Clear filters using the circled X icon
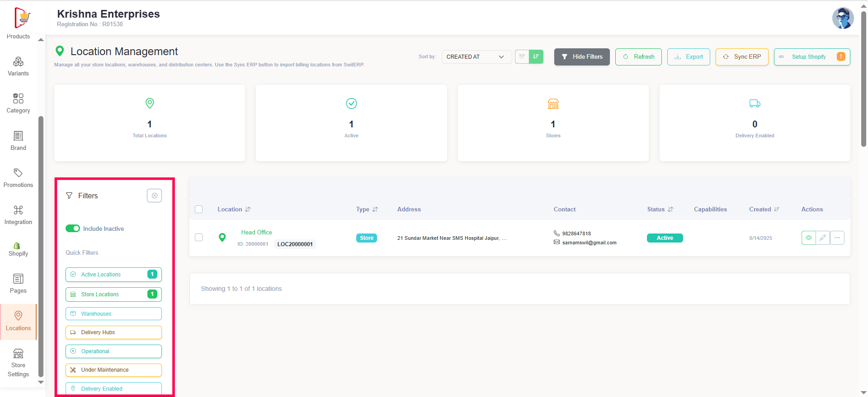The image size is (868, 397). (x=154, y=196)
